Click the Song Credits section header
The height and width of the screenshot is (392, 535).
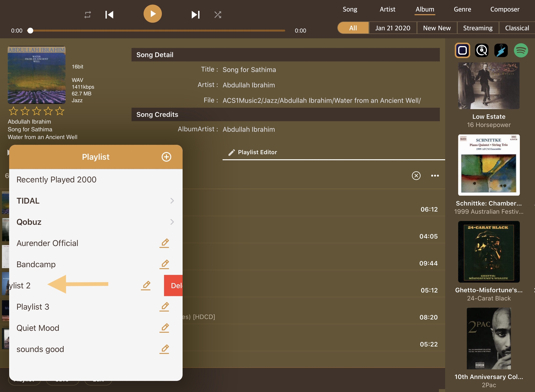point(285,114)
